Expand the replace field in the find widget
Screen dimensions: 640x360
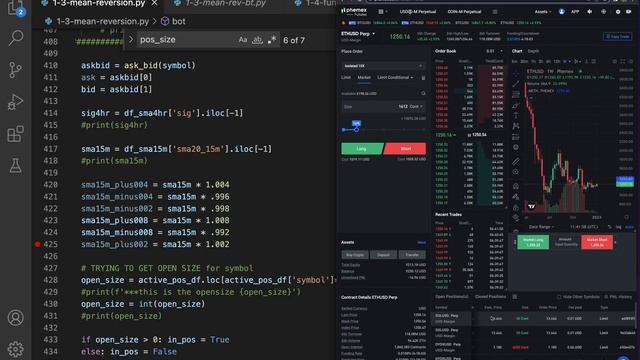coord(131,40)
